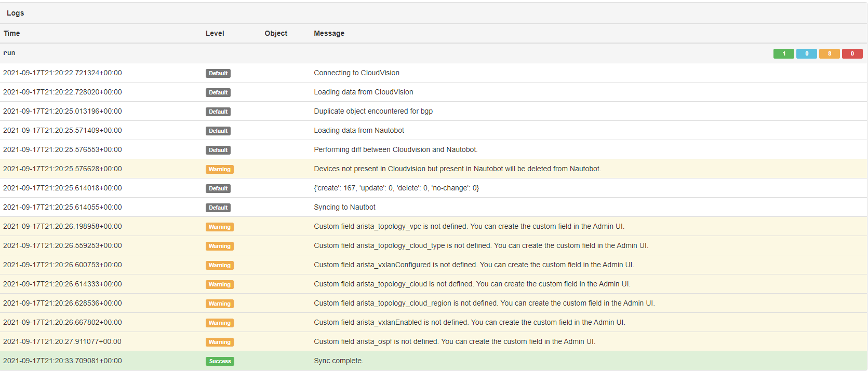
Task: Select timestamp 2021-09-17T21:20:26.198958+00:00
Action: (x=62, y=226)
